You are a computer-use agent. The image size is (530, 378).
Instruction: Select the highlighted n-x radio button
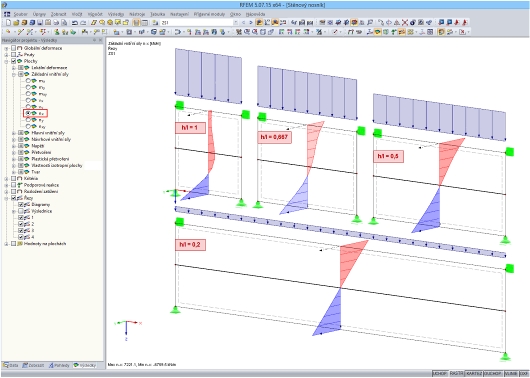[x=28, y=113]
